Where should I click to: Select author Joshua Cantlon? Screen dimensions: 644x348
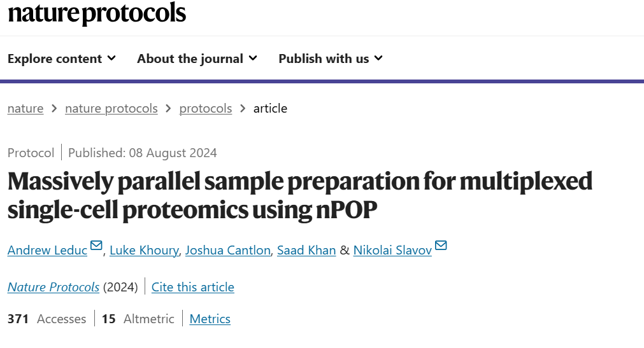(228, 250)
